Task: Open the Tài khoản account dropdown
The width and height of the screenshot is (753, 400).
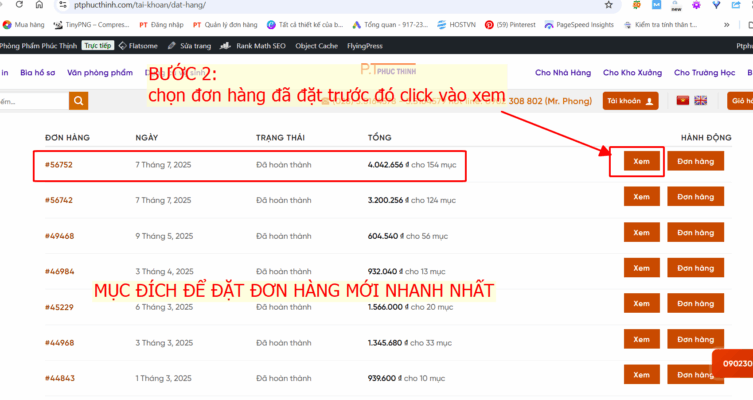Action: coord(631,101)
